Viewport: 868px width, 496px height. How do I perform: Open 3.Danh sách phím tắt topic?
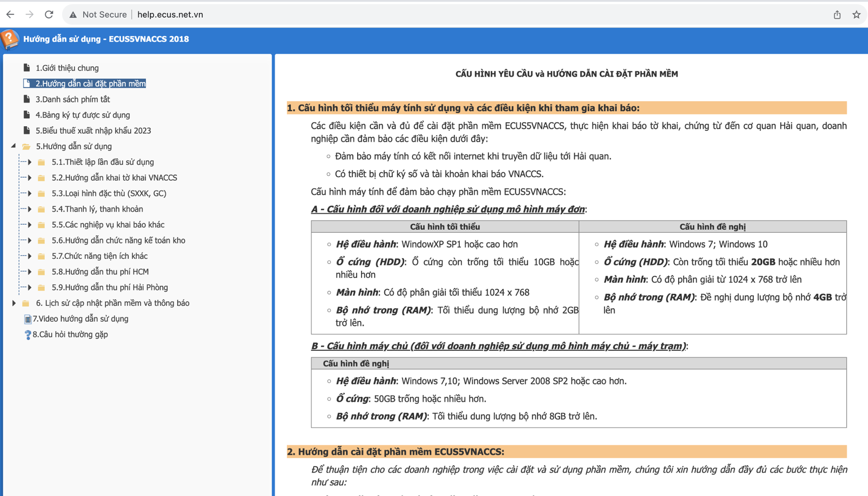pyautogui.click(x=73, y=99)
